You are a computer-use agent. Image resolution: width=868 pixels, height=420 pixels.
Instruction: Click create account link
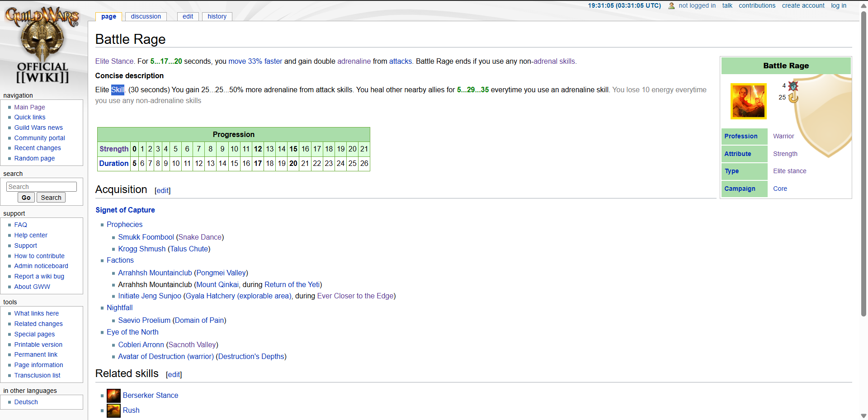803,5
